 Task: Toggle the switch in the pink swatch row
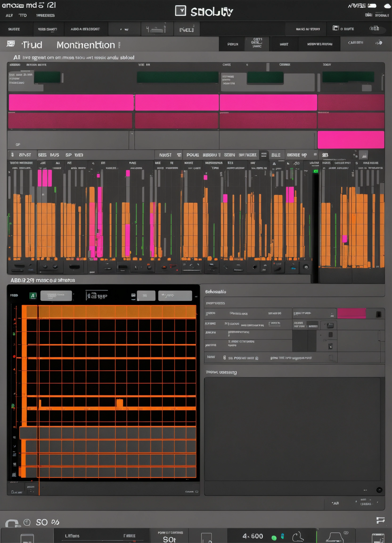379,314
